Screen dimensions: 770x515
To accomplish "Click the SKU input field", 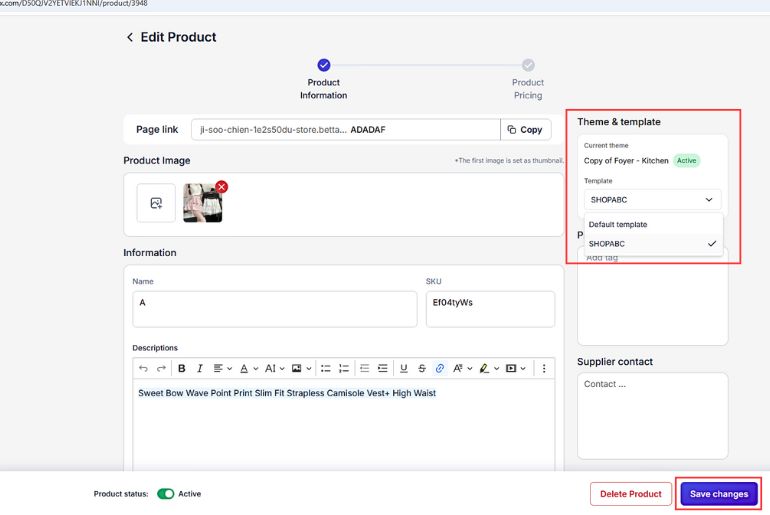I will [x=489, y=309].
